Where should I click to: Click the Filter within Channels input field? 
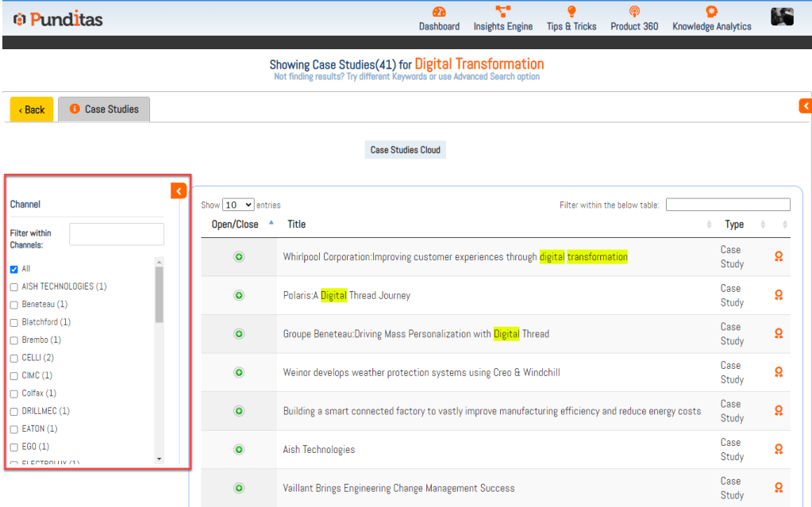tap(117, 234)
